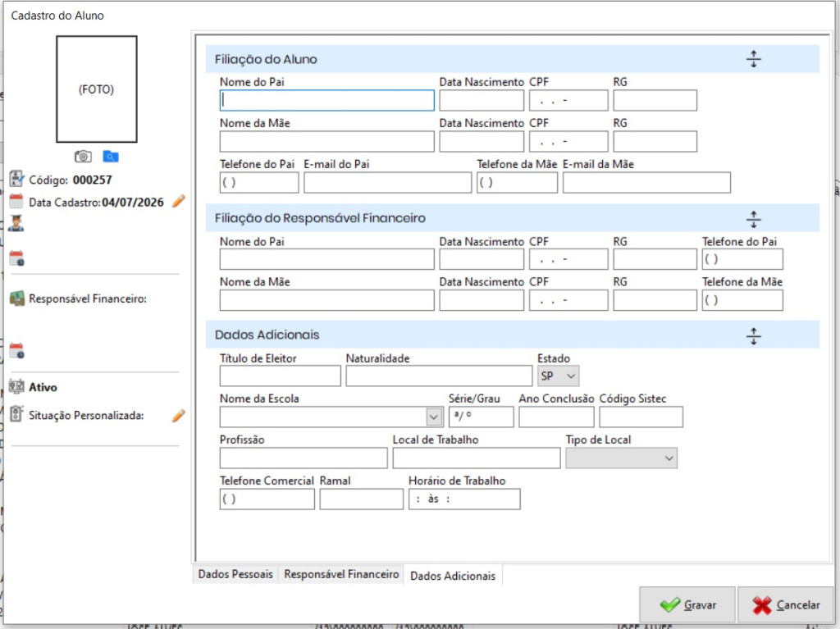This screenshot has width=840, height=629.
Task: Click the student FOTO placeholder
Action: click(97, 89)
